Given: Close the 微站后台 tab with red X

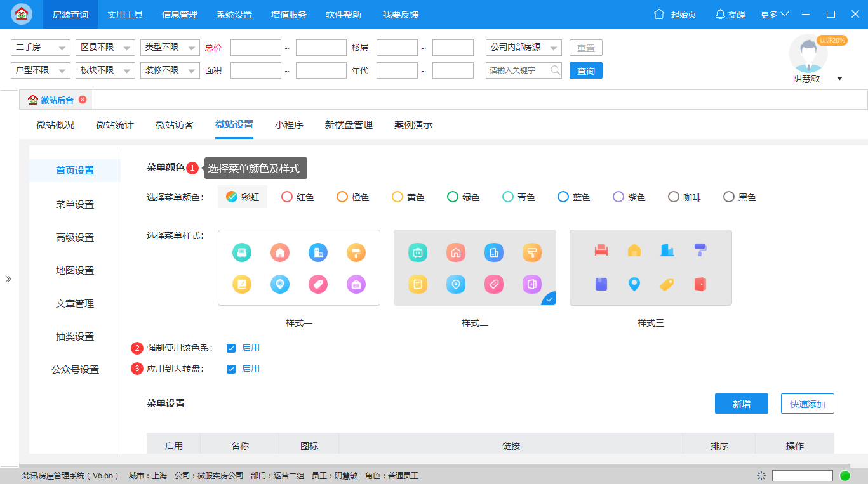Looking at the screenshot, I should pos(83,100).
